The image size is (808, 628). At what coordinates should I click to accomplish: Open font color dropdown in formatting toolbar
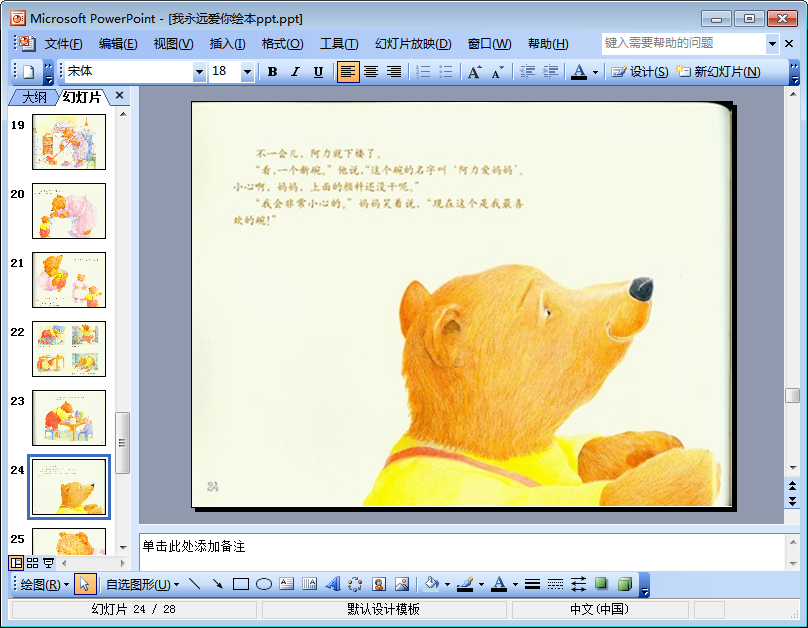595,72
